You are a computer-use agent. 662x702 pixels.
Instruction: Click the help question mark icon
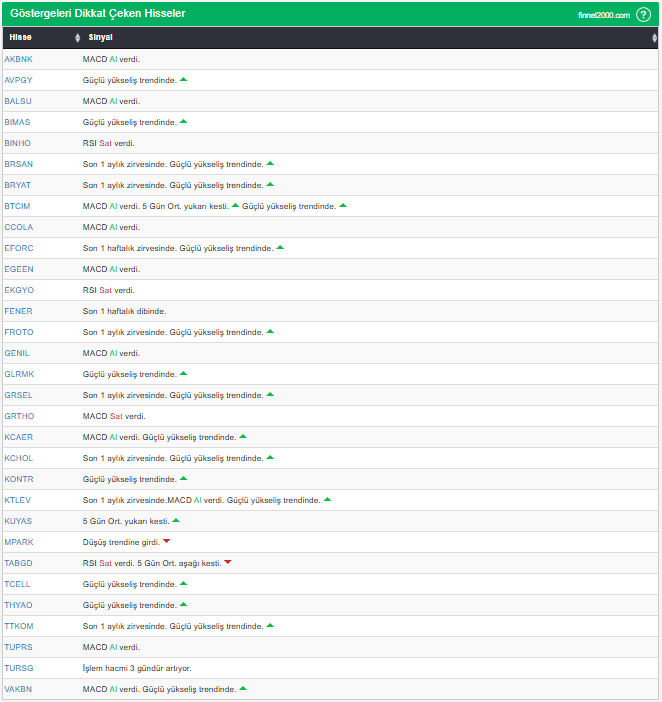(x=643, y=14)
